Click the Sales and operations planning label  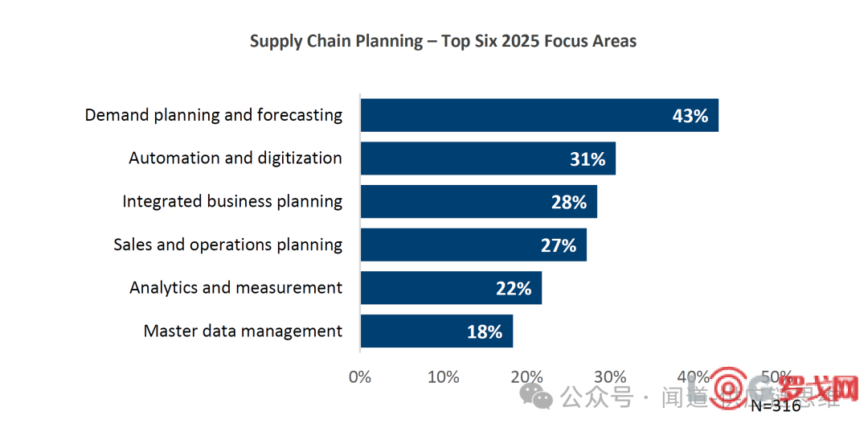[228, 245]
